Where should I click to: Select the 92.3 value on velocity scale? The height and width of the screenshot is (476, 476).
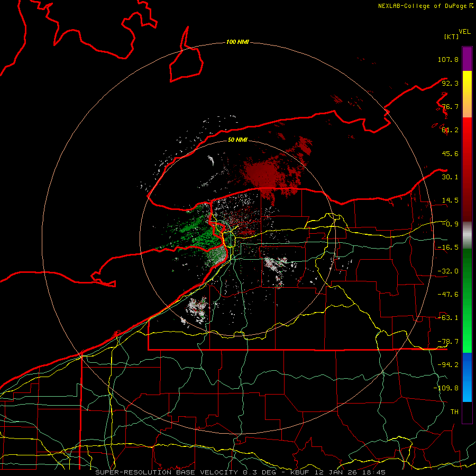coord(450,83)
